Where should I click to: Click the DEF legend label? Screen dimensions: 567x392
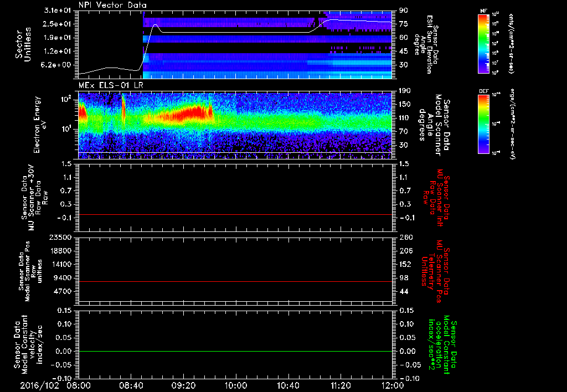click(x=484, y=91)
